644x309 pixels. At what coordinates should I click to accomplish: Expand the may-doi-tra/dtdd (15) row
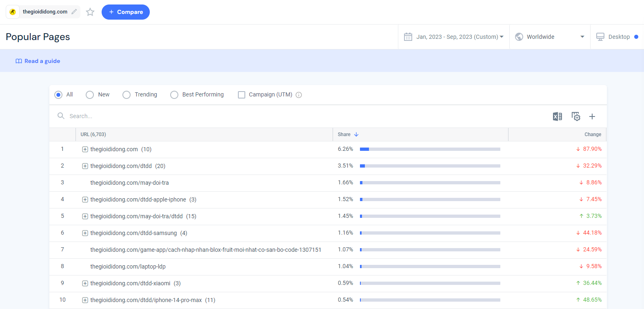85,217
